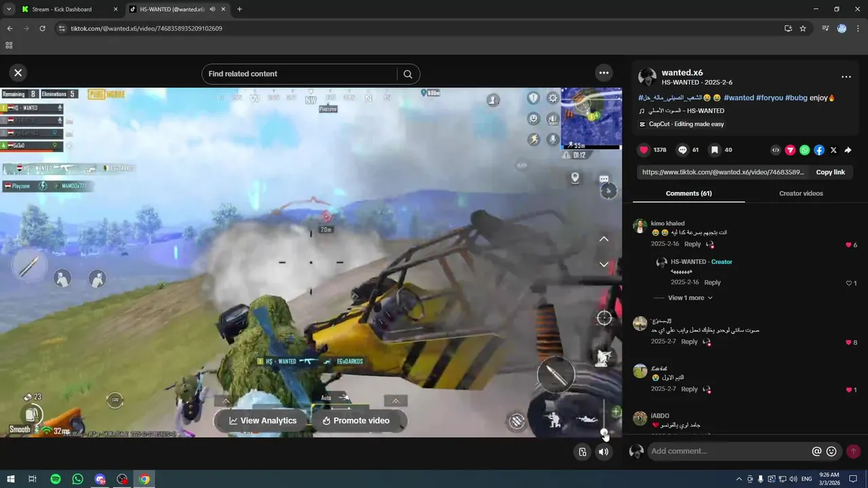Click the video link URL field
Viewport: 868px width, 488px height.
pos(722,172)
